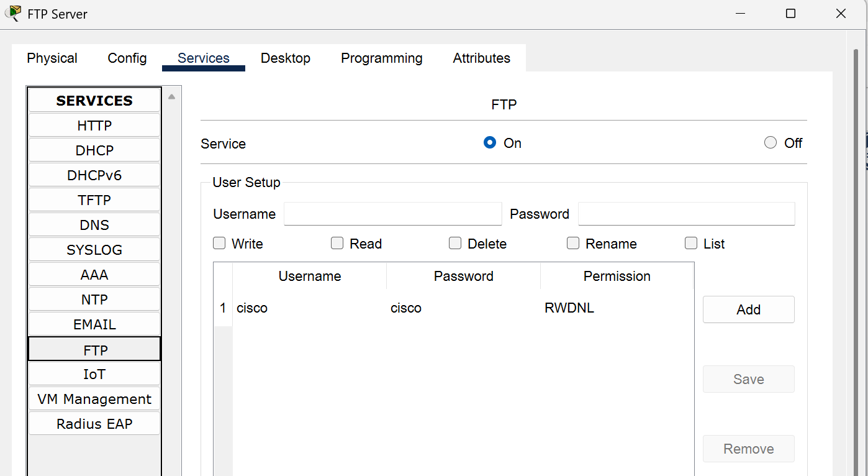
Task: Open the Radius EAP settings
Action: click(94, 423)
